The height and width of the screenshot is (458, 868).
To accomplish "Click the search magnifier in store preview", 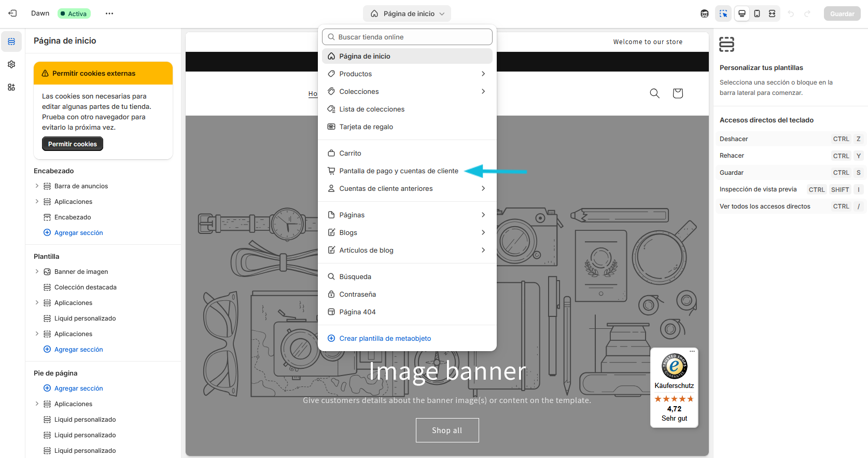I will [654, 93].
